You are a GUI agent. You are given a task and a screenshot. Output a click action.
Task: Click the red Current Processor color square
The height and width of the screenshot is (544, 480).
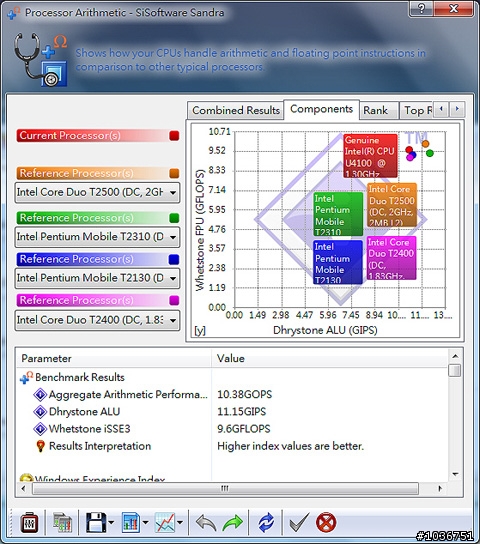coord(174,136)
